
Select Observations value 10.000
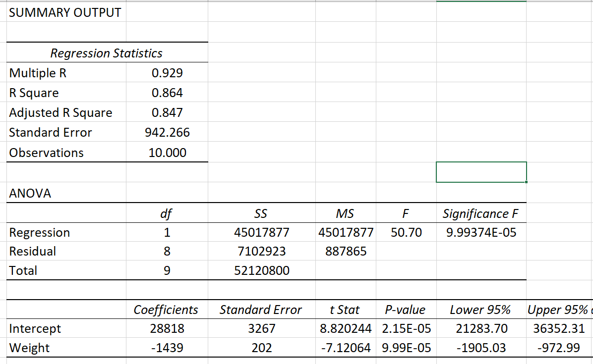[167, 152]
